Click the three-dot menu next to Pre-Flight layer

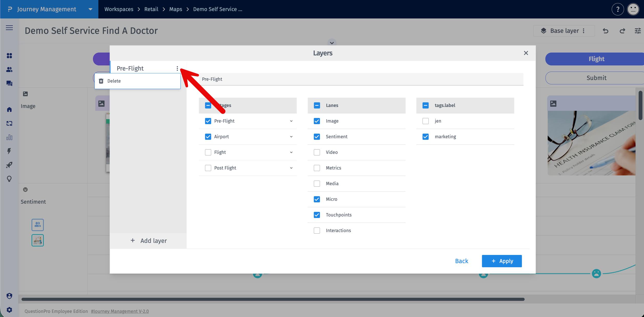[x=177, y=68]
